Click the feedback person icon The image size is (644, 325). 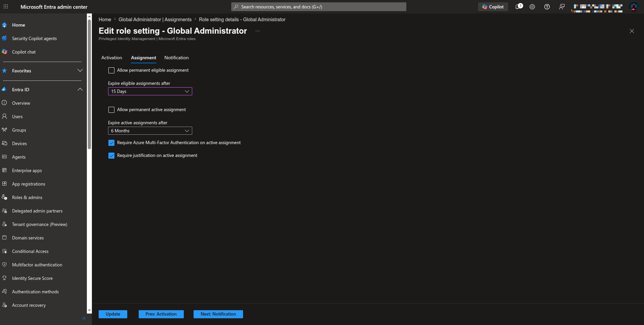[x=562, y=7]
